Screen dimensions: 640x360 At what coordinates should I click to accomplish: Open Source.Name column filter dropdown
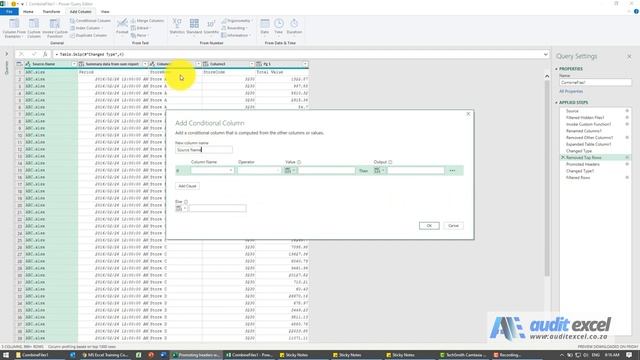click(x=74, y=64)
